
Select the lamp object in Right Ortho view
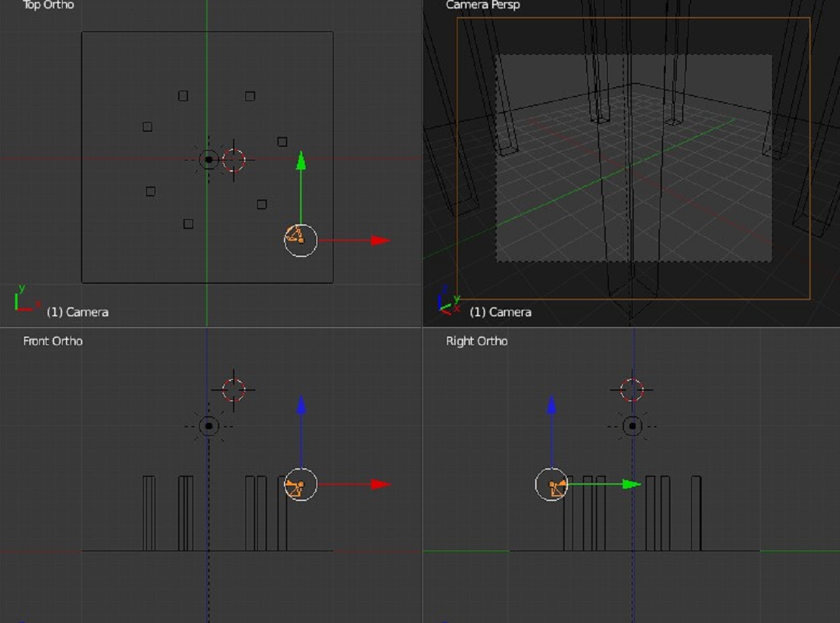[x=632, y=427]
